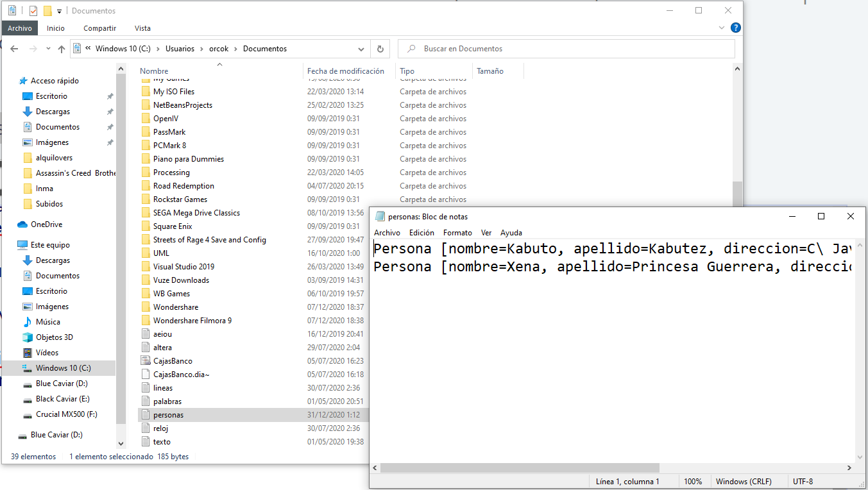868x490 pixels.
Task: Click the Música note icon
Action: [x=28, y=322]
